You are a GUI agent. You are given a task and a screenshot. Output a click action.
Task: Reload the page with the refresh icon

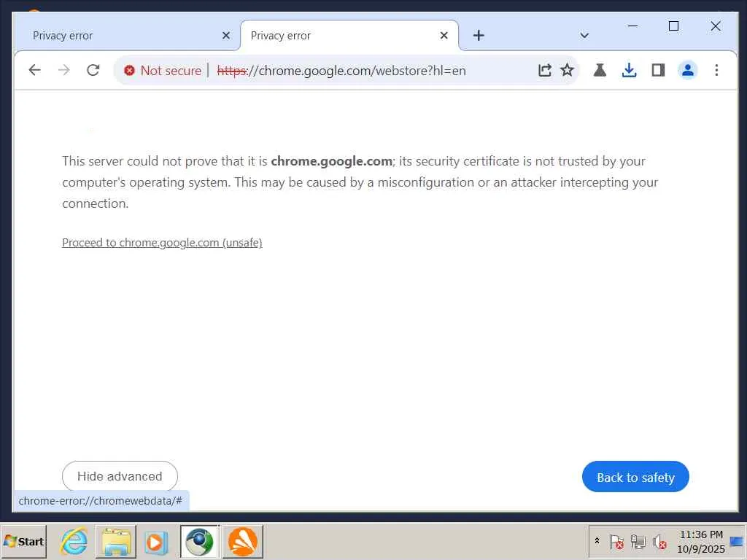point(93,71)
